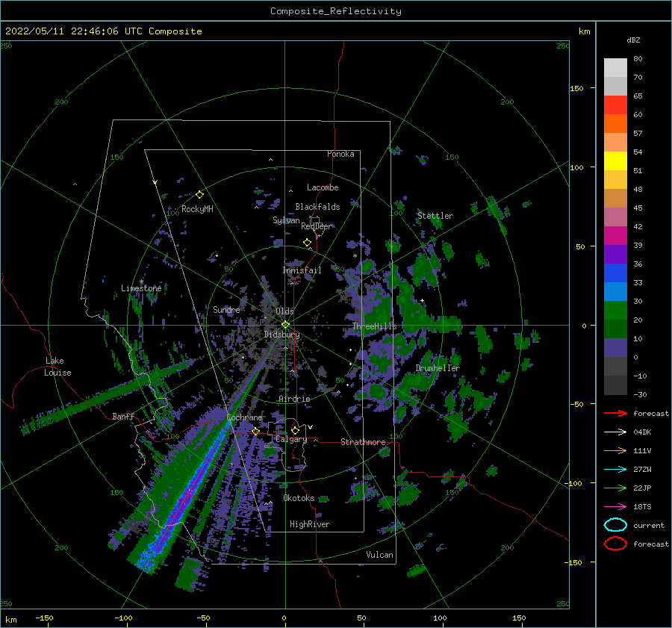Viewport: 672px width, 628px height.
Task: Click the cyan current ellipse icon
Action: pyautogui.click(x=615, y=525)
